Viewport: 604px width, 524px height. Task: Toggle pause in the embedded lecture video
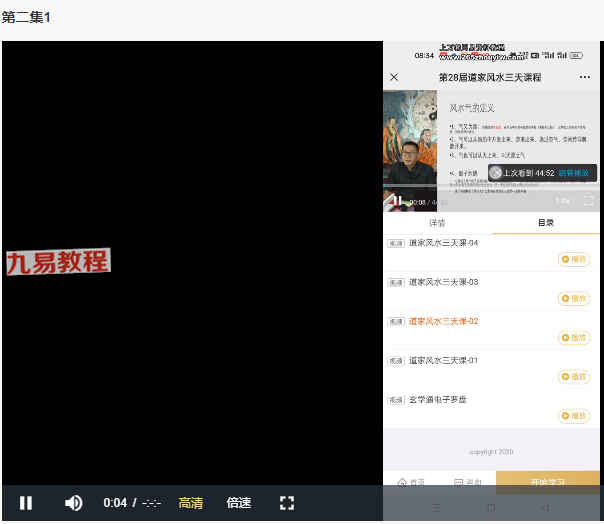[x=397, y=201]
